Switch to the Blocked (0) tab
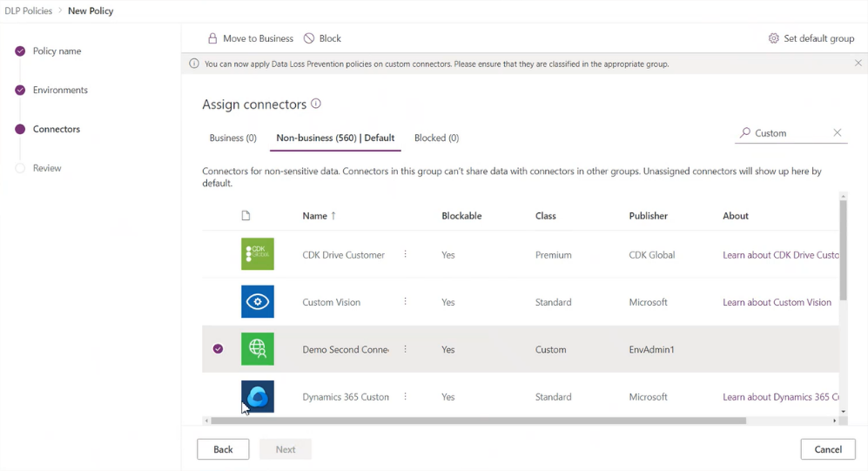 437,138
